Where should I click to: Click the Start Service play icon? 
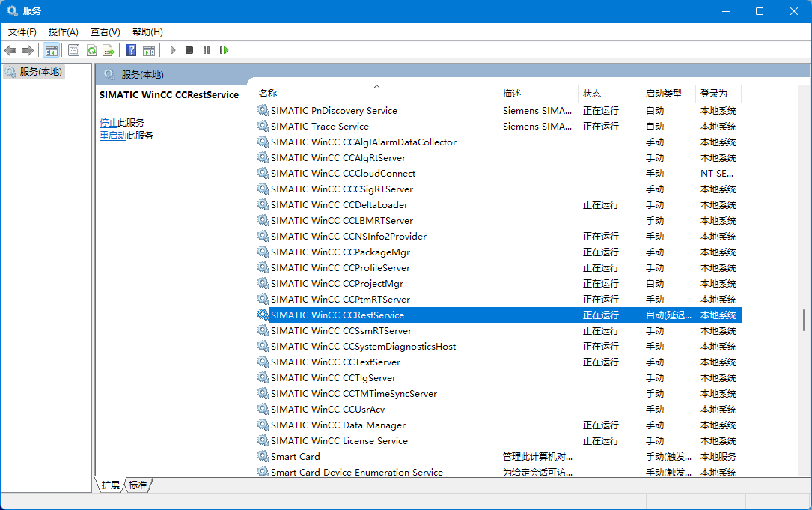click(173, 50)
